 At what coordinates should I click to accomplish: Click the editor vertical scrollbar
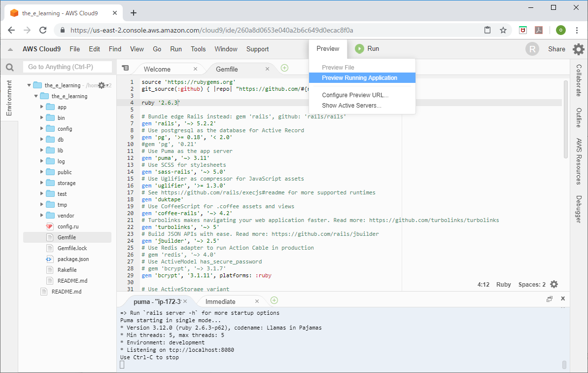click(565, 119)
